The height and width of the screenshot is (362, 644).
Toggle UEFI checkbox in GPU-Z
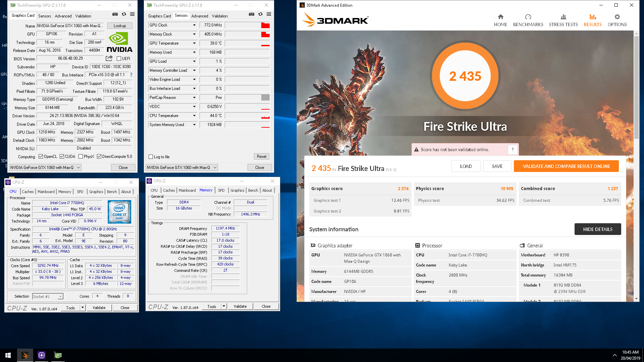(x=119, y=58)
